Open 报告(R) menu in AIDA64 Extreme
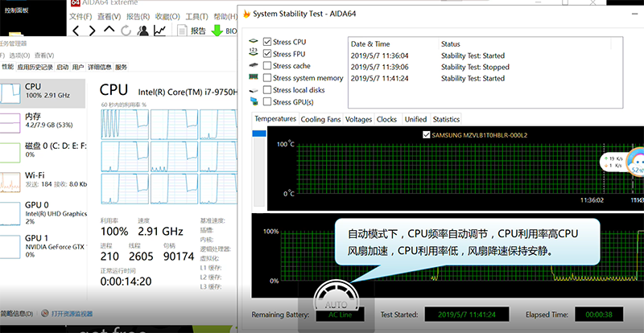The width and height of the screenshot is (644, 333). 138,17
